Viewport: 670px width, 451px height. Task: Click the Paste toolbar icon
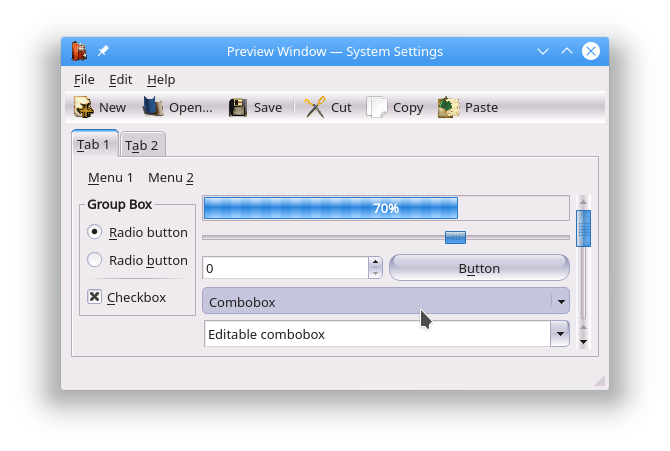448,107
